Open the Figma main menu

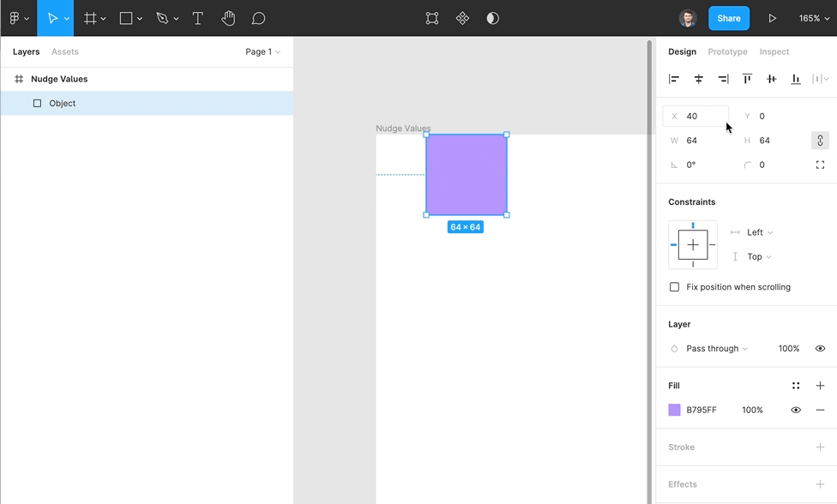coord(18,18)
